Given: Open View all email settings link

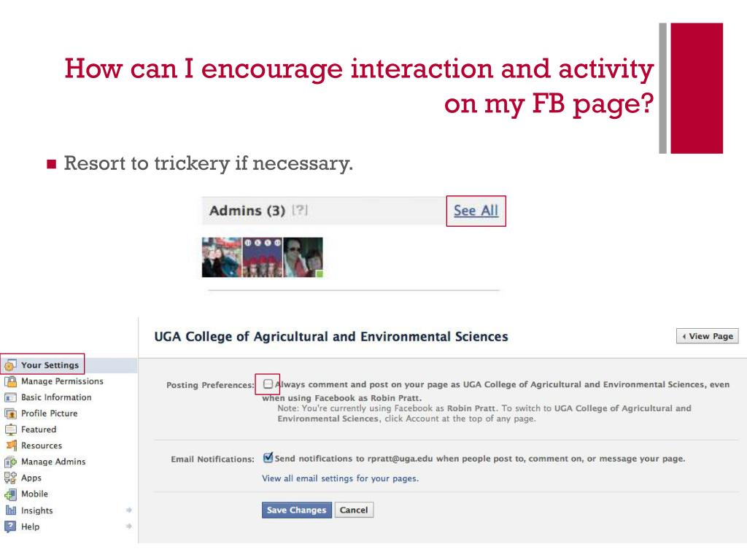Looking at the screenshot, I should point(340,478).
